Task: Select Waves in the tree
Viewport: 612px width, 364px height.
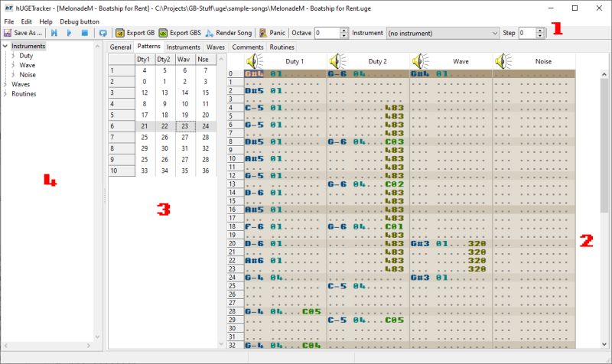Action: click(x=21, y=84)
